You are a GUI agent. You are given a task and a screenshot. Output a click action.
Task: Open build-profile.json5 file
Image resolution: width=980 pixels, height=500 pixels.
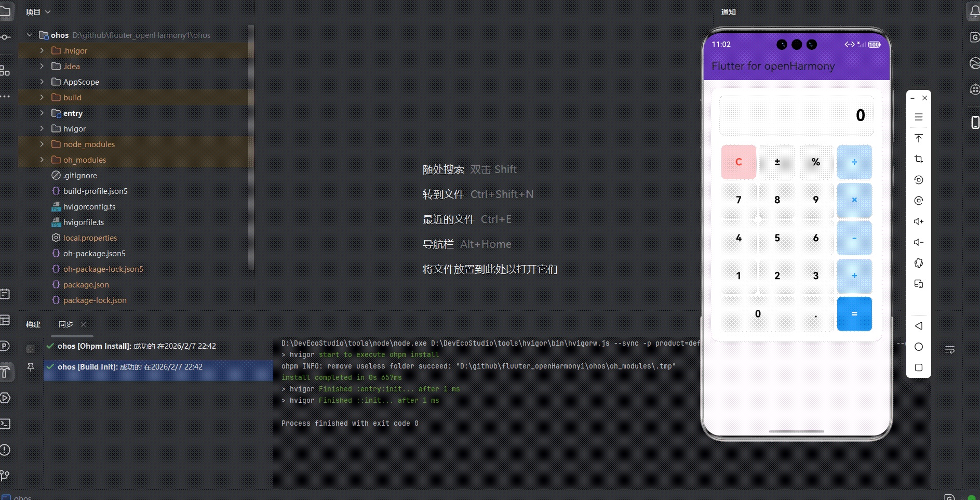coord(95,191)
